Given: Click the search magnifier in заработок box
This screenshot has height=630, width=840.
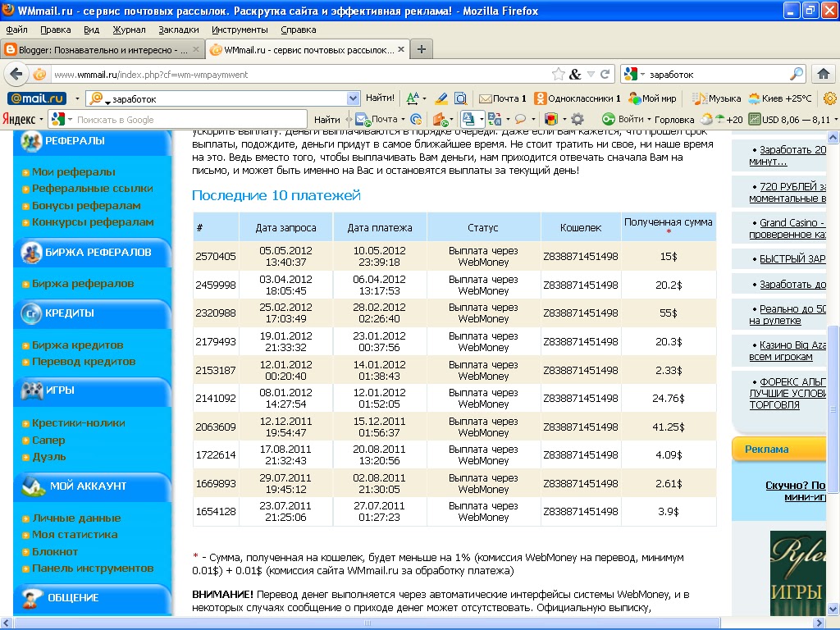Looking at the screenshot, I should (797, 74).
